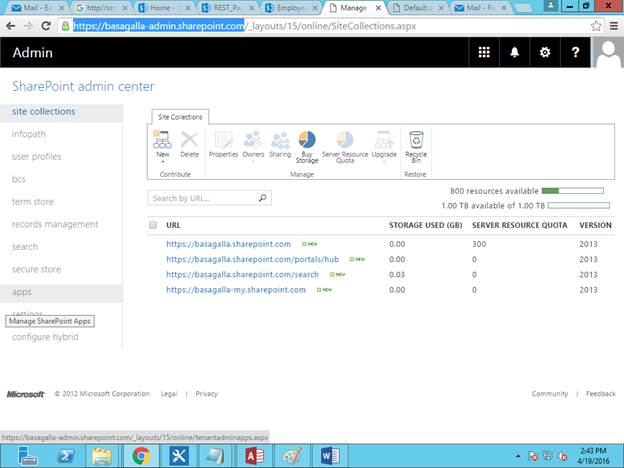Open Server Resource Quota ribbon icon
The width and height of the screenshot is (624, 468).
pos(345,140)
